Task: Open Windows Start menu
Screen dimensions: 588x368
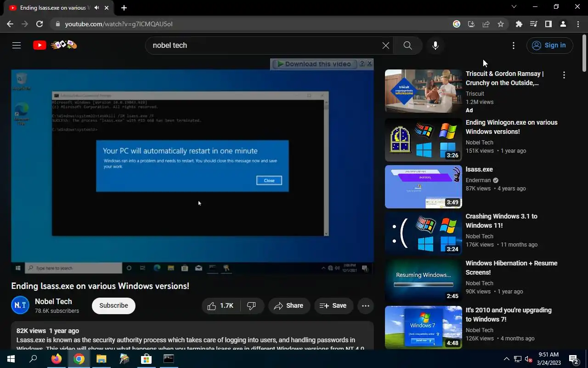Action: tap(11, 359)
